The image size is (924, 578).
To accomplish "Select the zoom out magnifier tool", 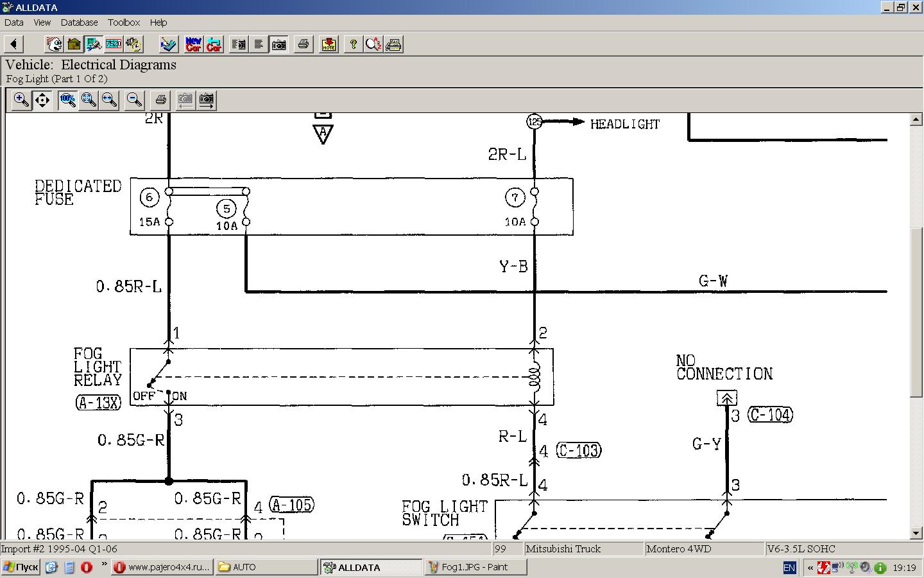I will pyautogui.click(x=134, y=100).
